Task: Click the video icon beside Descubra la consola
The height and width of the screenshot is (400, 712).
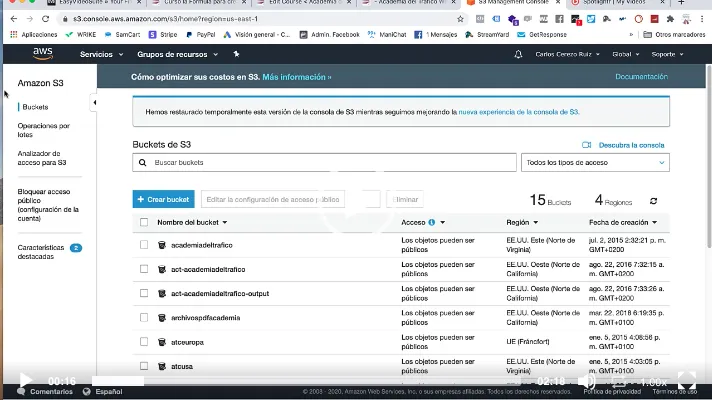Action: [586, 145]
